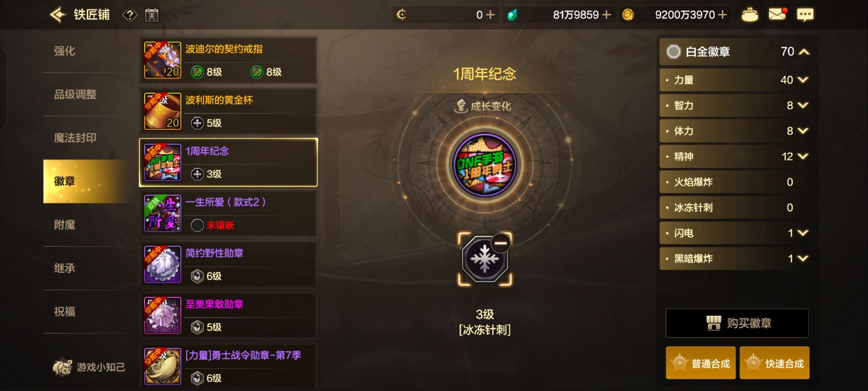Click the 购买徽章 button
This screenshot has width=868, height=391.
[737, 323]
